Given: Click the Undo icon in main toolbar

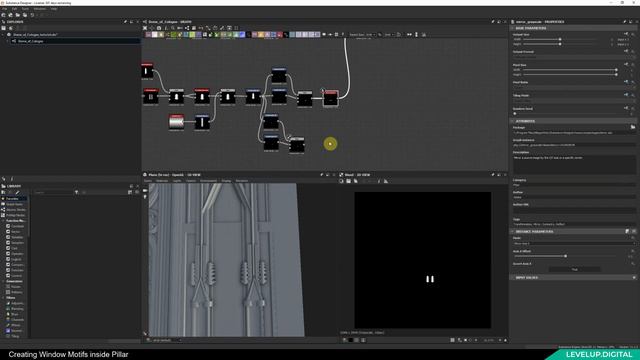Looking at the screenshot, I should (32, 15).
